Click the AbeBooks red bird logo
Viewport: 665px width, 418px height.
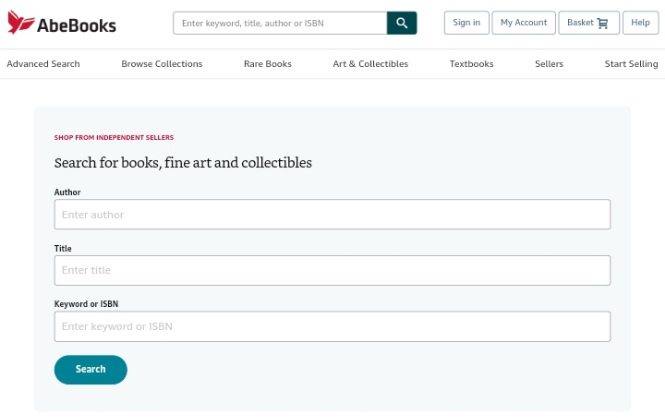tap(21, 22)
